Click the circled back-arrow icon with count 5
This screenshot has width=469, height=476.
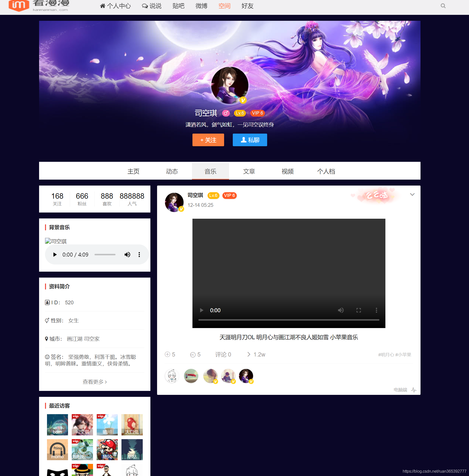tap(193, 355)
